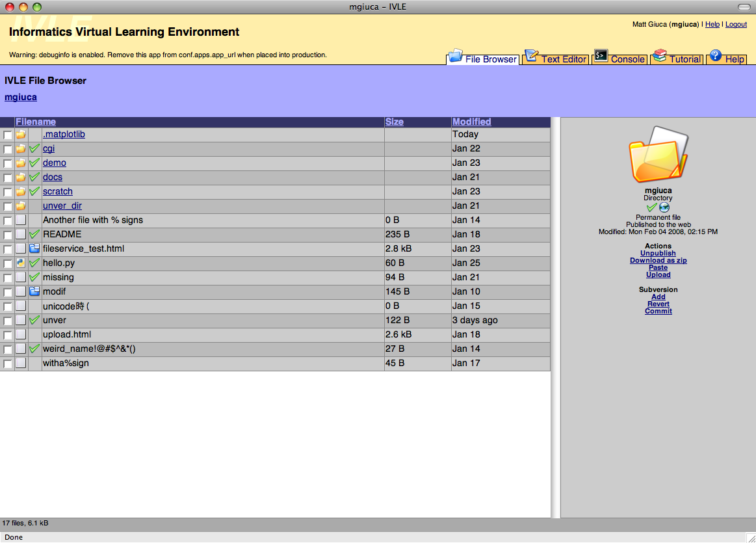
Task: Select the checkbox for modif
Action: pos(8,292)
